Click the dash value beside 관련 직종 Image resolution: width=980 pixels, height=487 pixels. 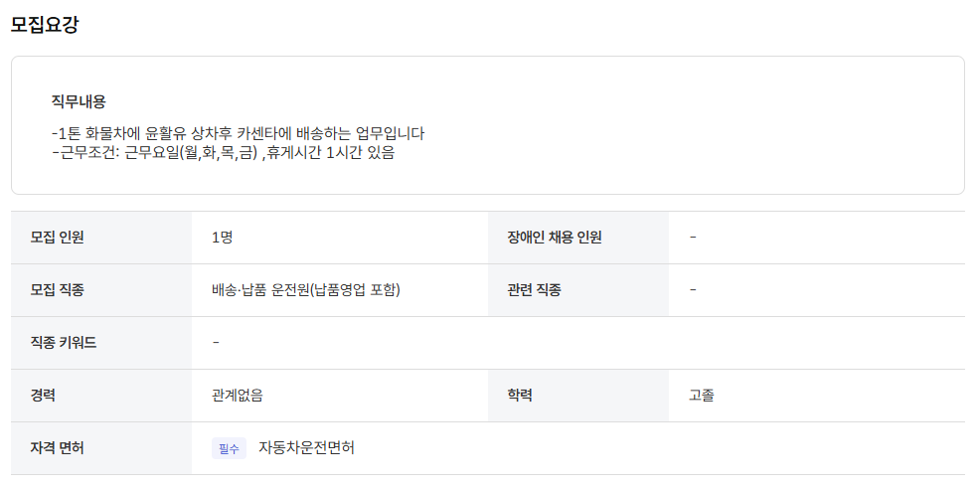693,290
